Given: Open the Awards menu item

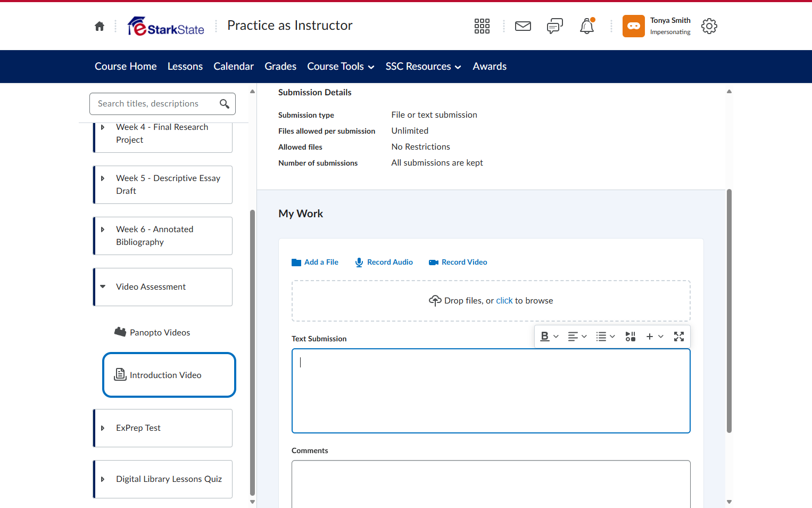Looking at the screenshot, I should tap(490, 67).
